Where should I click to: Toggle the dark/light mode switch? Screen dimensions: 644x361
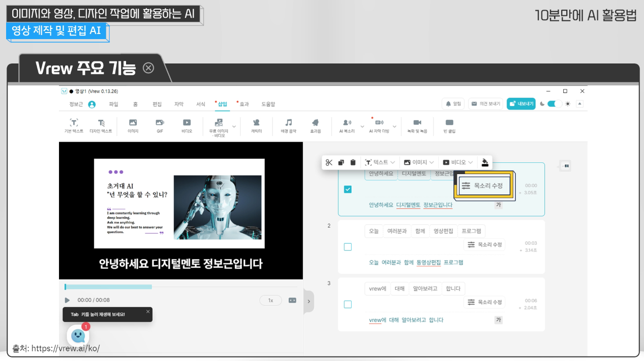tap(555, 104)
